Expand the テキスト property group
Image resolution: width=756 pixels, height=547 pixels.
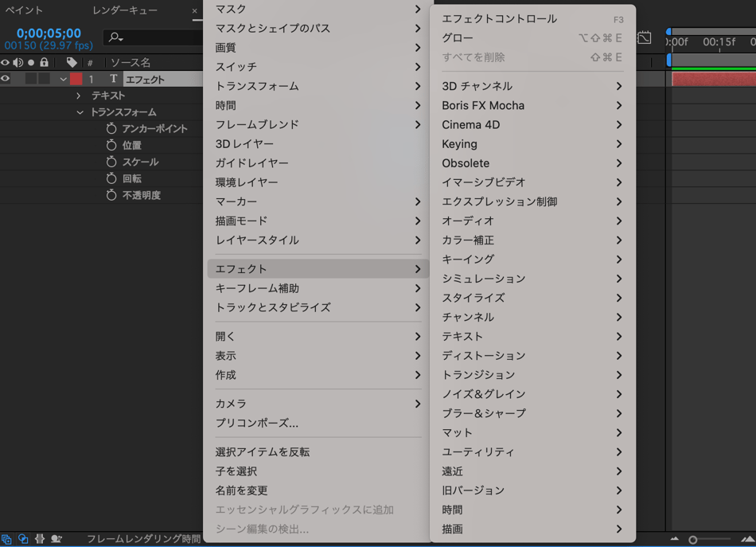click(x=79, y=96)
